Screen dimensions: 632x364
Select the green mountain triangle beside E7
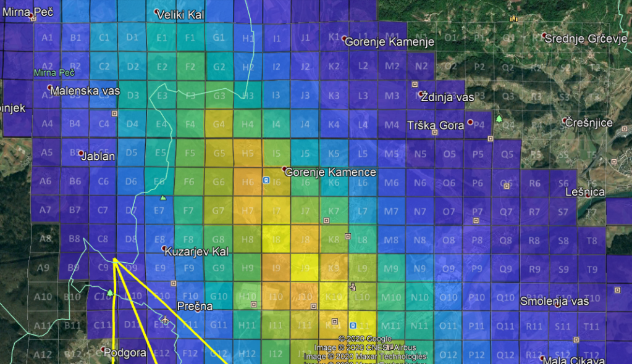tap(163, 197)
